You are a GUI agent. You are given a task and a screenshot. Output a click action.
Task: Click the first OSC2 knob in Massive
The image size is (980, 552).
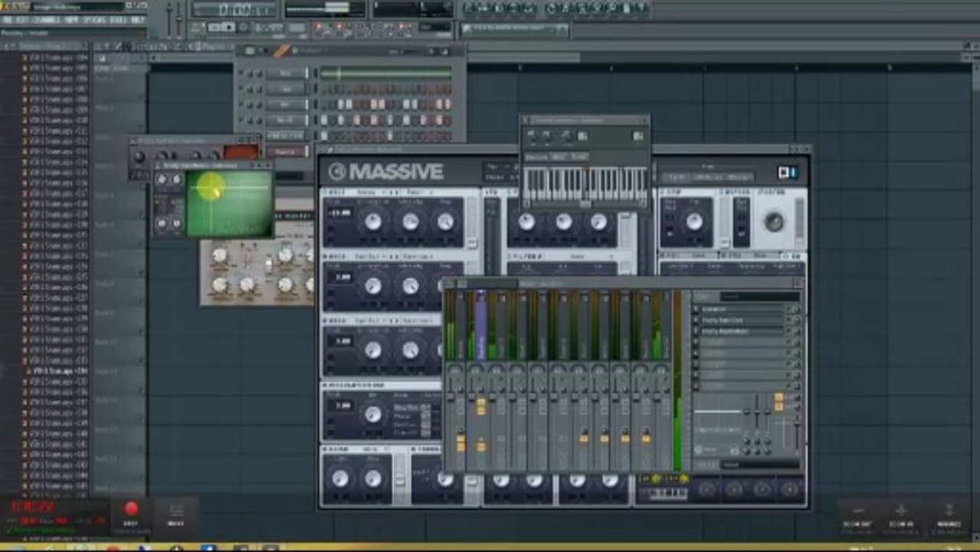pyautogui.click(x=373, y=285)
